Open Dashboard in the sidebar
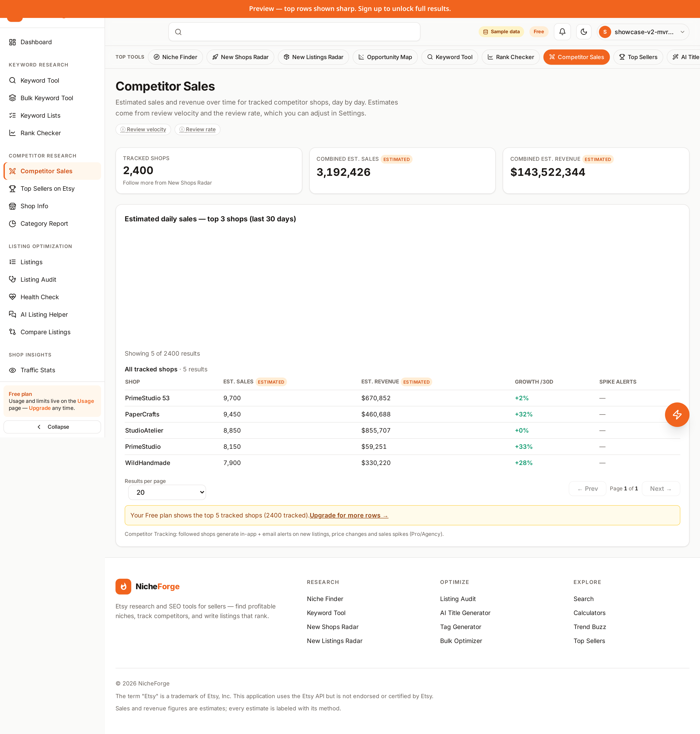The image size is (700, 734). [52, 42]
